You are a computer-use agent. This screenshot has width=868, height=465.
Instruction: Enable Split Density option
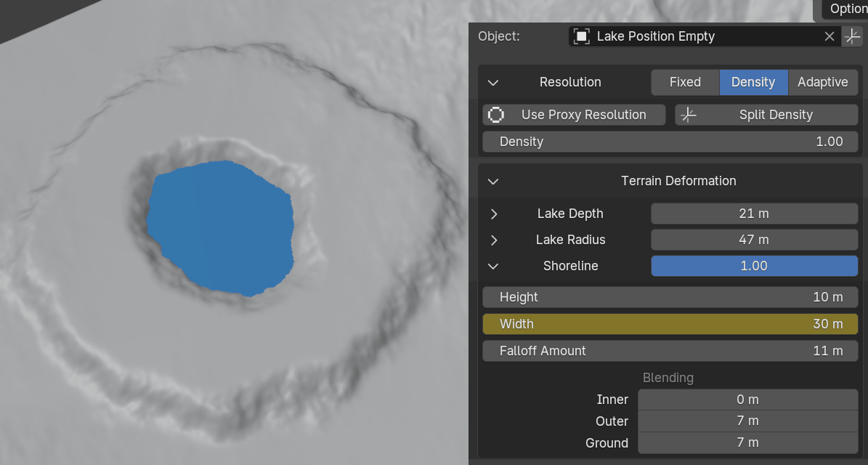click(x=767, y=115)
